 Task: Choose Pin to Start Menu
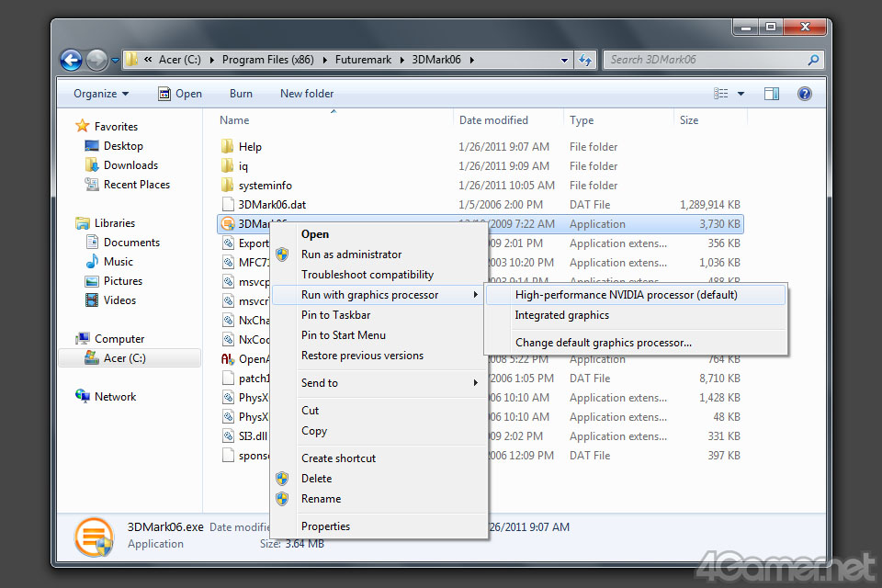343,335
